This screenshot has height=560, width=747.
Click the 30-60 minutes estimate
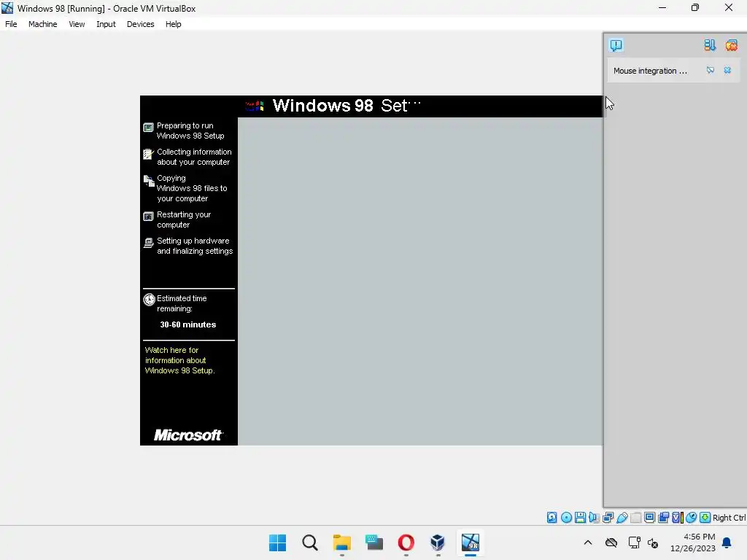[187, 324]
